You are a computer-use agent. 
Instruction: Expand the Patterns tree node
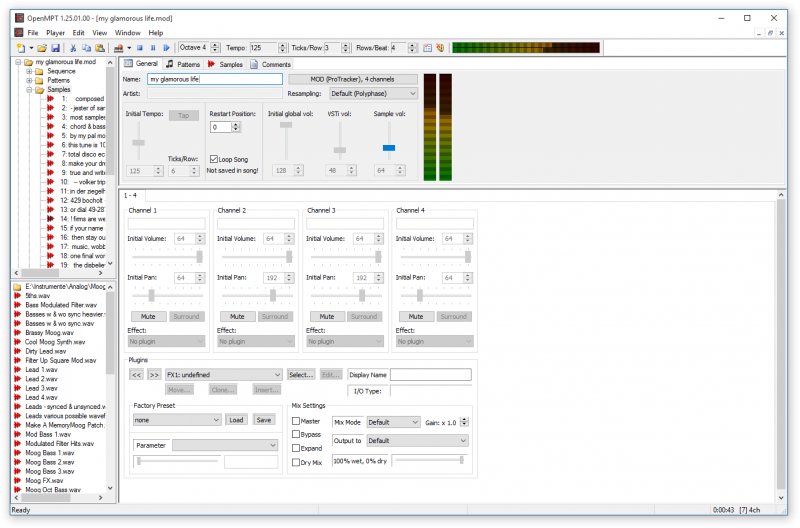click(x=30, y=81)
